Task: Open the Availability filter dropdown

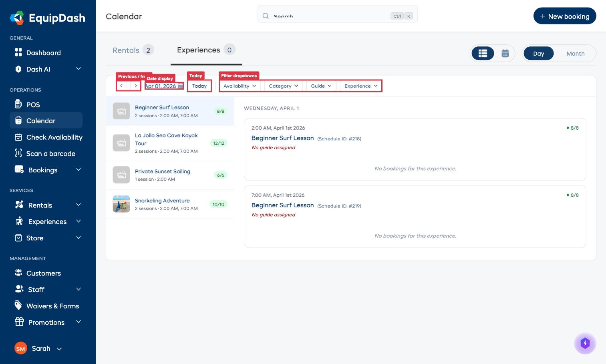Action: tap(239, 86)
